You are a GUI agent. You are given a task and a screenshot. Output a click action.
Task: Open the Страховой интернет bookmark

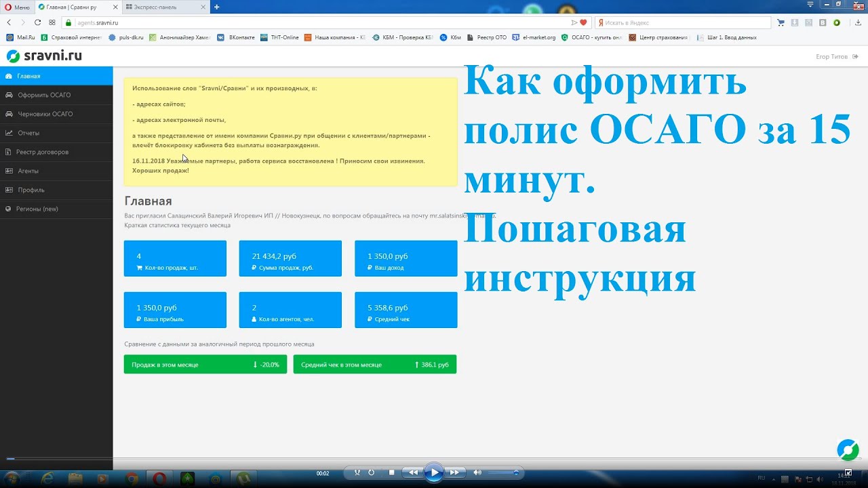pos(71,37)
